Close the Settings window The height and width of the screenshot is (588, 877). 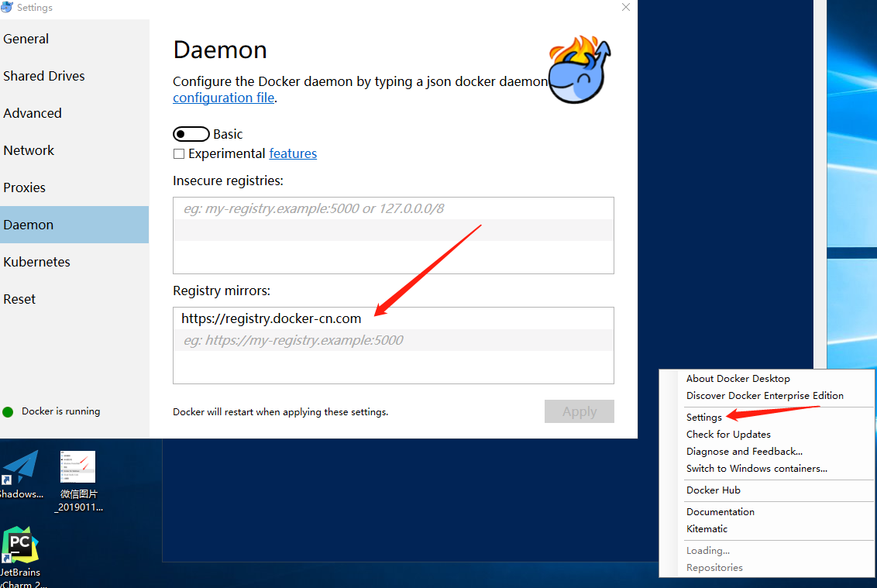pyautogui.click(x=626, y=7)
